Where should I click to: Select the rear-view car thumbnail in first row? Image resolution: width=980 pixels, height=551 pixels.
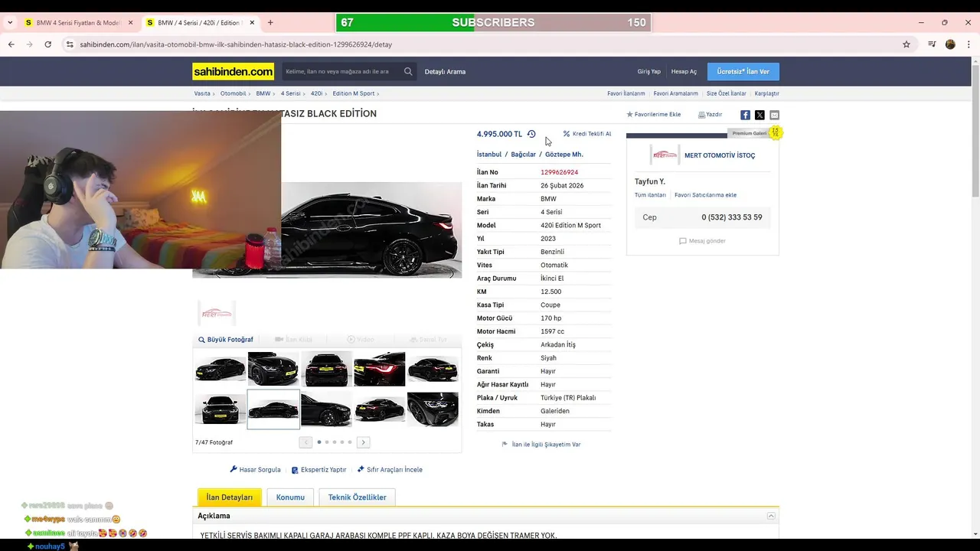click(x=327, y=369)
